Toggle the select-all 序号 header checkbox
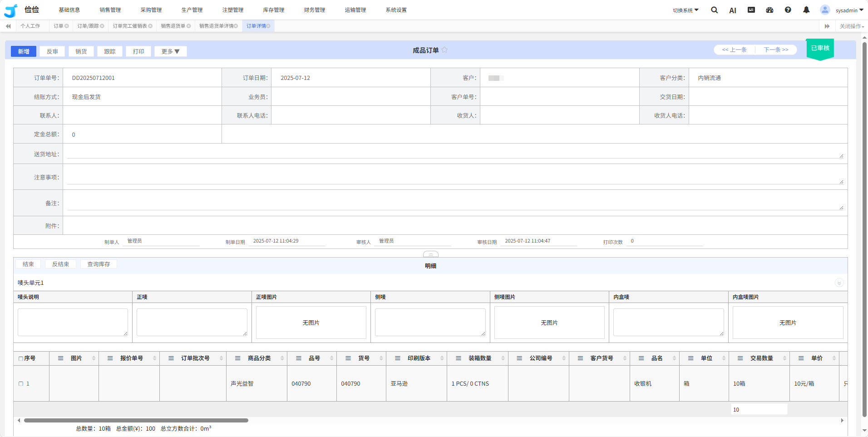Image resolution: width=868 pixels, height=437 pixels. [x=21, y=358]
